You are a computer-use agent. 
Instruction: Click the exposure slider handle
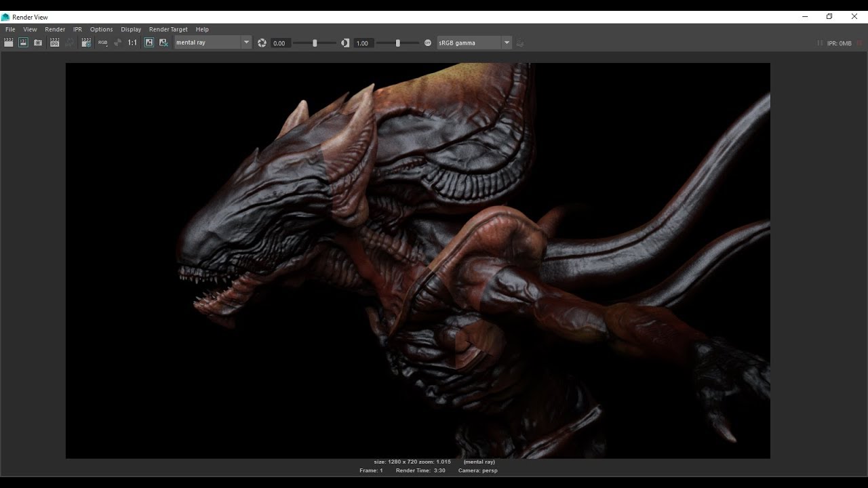point(315,43)
